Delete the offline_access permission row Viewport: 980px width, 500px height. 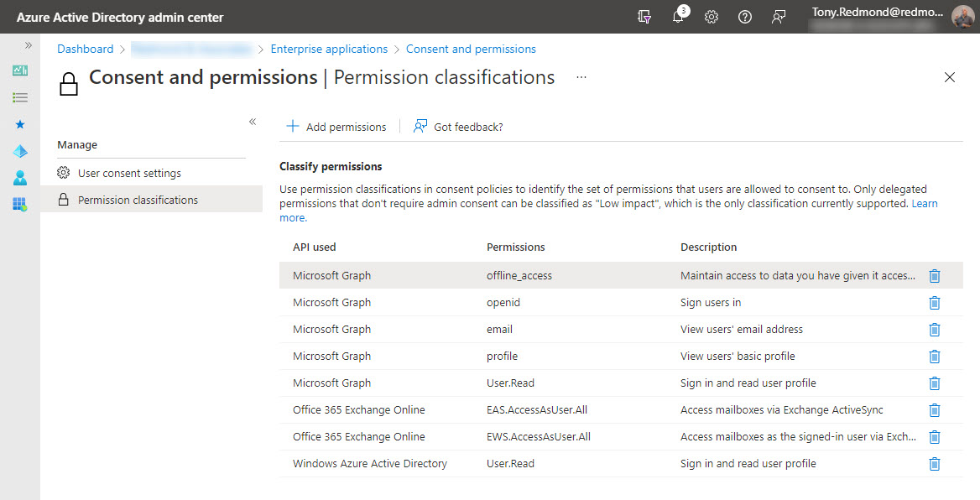coord(934,276)
